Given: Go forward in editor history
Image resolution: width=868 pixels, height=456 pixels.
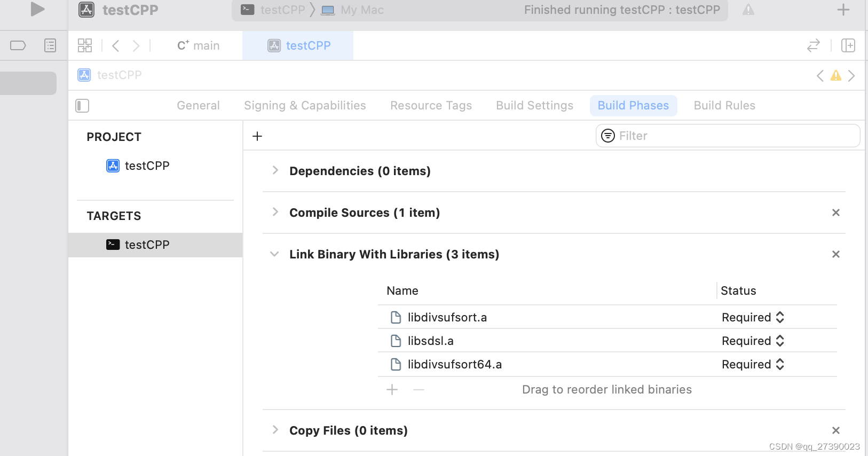Looking at the screenshot, I should tap(136, 45).
